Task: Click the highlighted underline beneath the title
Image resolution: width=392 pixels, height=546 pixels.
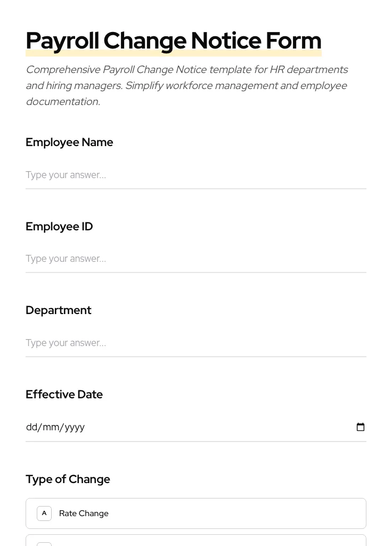Action: point(173,53)
